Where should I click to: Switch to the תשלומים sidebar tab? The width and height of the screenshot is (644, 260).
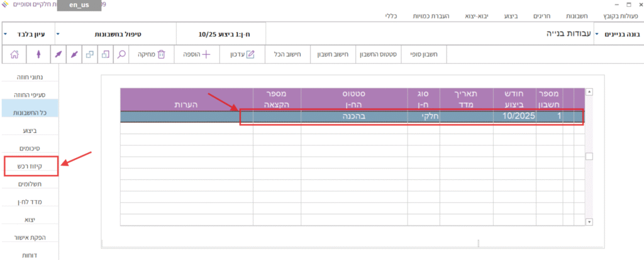pyautogui.click(x=31, y=184)
